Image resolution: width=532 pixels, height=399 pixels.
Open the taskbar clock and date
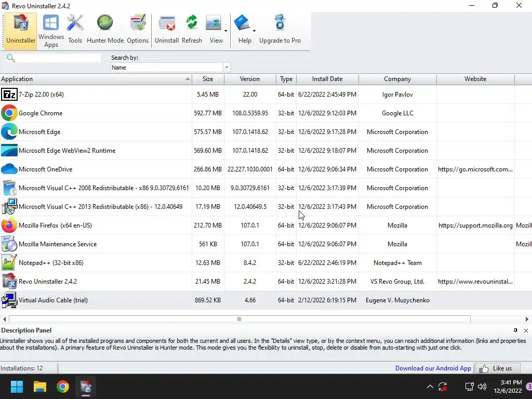click(508, 387)
